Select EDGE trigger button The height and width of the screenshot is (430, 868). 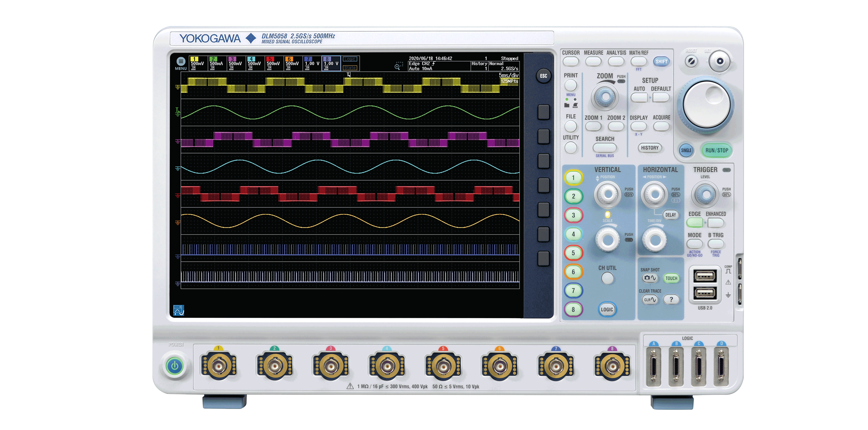click(x=695, y=223)
